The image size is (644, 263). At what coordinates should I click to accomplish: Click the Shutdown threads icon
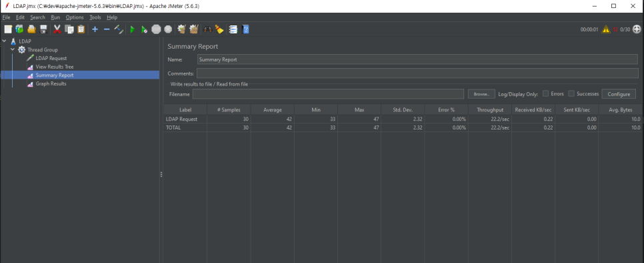pyautogui.click(x=168, y=29)
